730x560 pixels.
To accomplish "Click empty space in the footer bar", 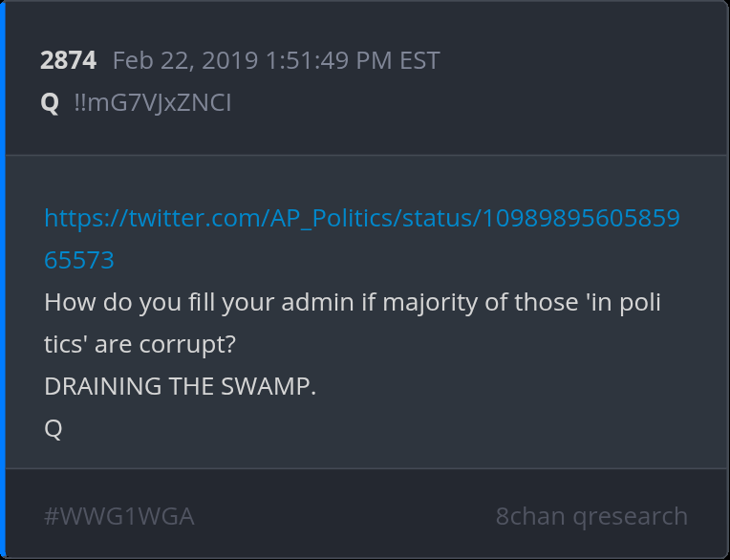I will (x=344, y=516).
